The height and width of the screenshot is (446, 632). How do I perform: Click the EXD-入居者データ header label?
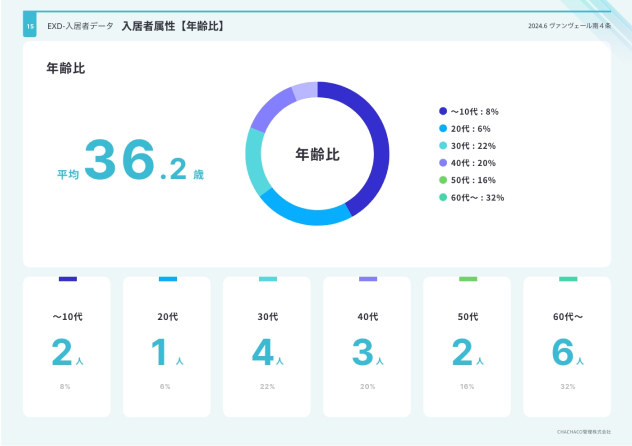(80, 26)
